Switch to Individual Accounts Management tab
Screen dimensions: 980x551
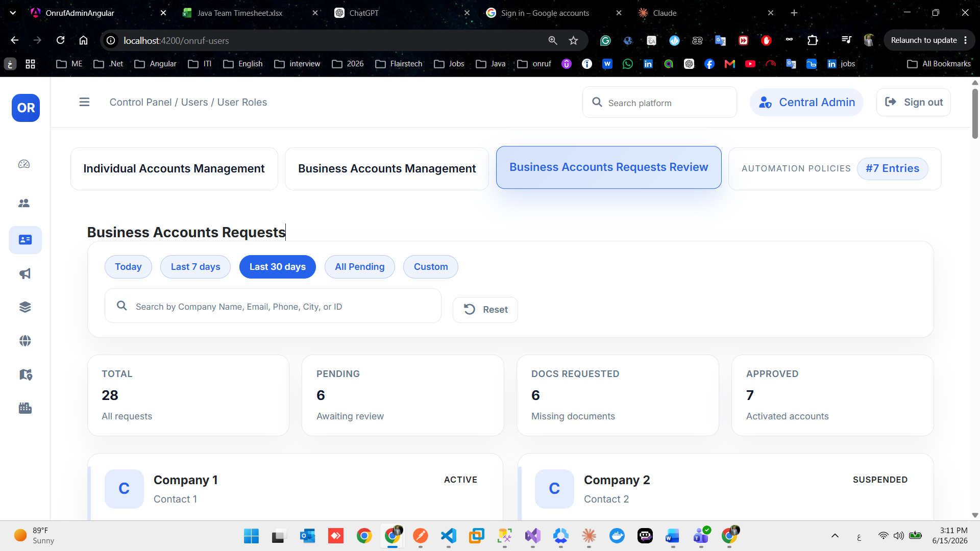[174, 169]
